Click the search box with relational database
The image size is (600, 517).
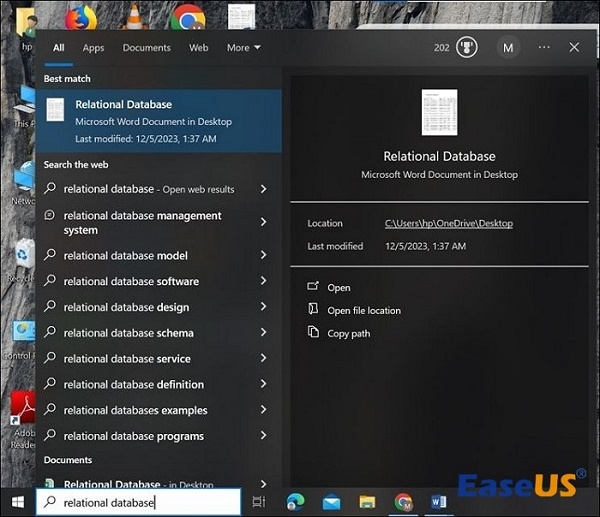tap(140, 502)
